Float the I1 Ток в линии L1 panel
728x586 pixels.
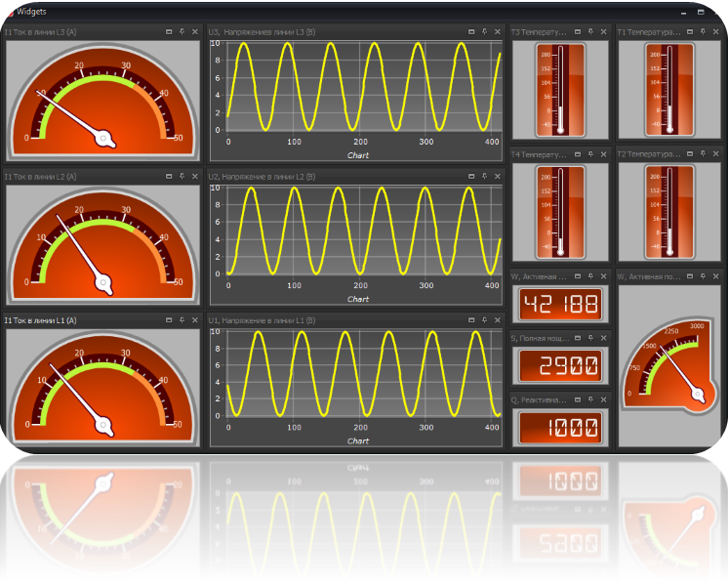click(x=169, y=320)
